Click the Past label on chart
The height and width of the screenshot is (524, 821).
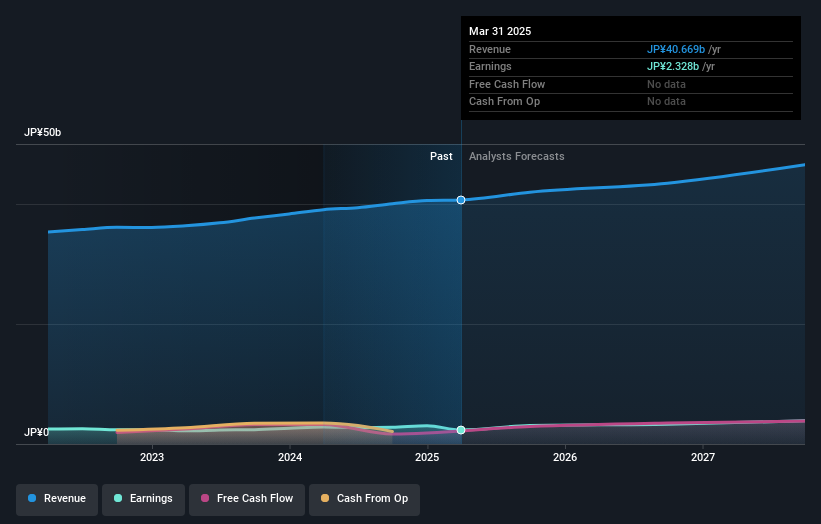(441, 157)
